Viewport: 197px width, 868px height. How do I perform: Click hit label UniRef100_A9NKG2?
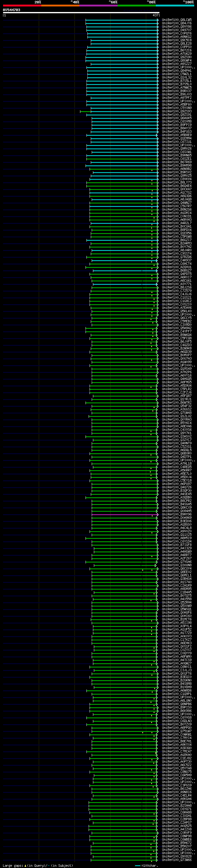(x=177, y=37)
